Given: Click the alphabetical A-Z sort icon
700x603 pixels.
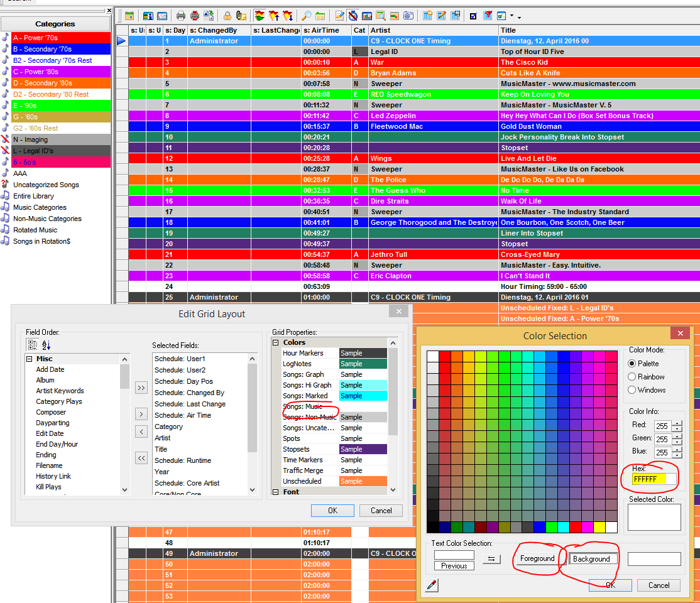Looking at the screenshot, I should click(x=46, y=345).
